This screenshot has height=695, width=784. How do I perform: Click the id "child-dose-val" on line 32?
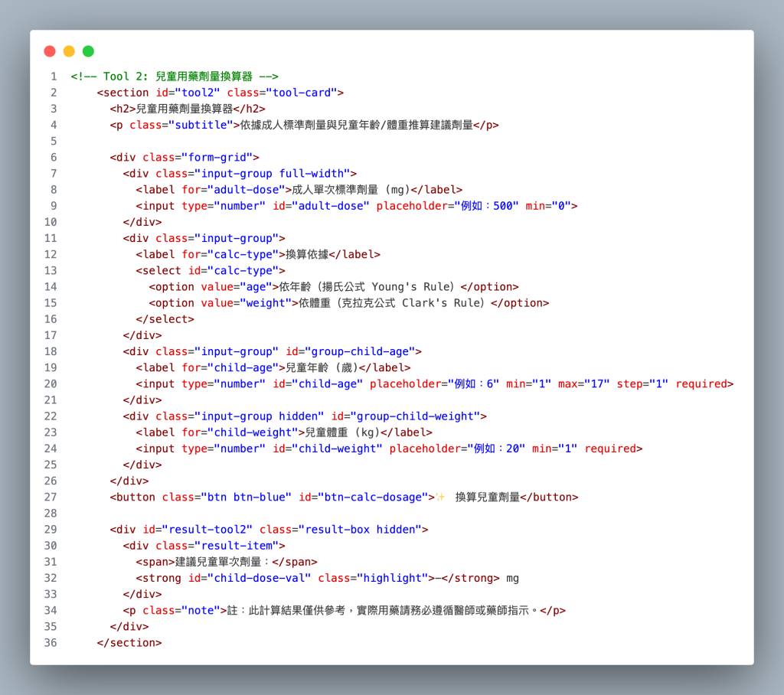260,579
